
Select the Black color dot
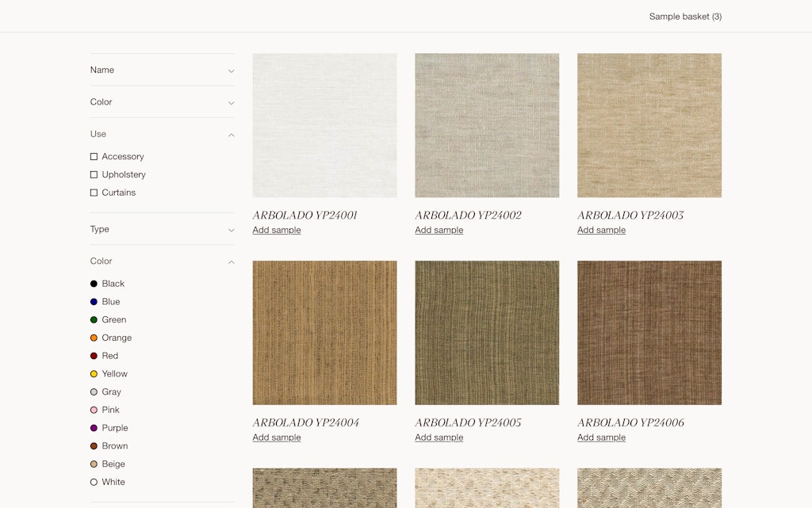[x=94, y=284]
